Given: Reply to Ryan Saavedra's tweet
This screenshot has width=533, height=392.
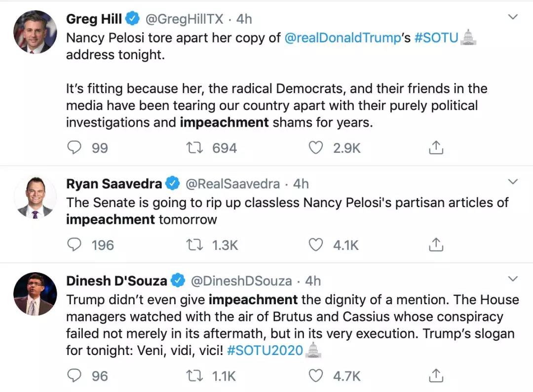Looking at the screenshot, I should (x=74, y=245).
